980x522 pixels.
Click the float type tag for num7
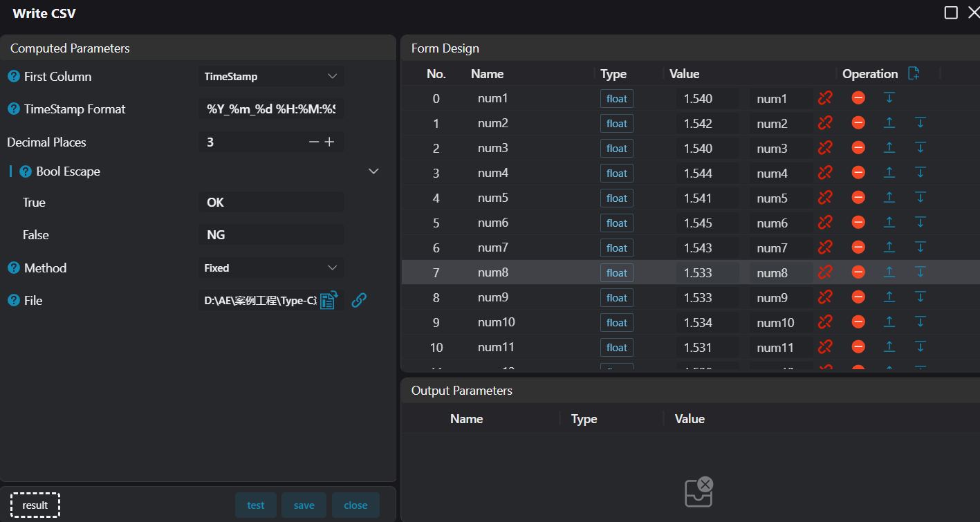click(616, 248)
